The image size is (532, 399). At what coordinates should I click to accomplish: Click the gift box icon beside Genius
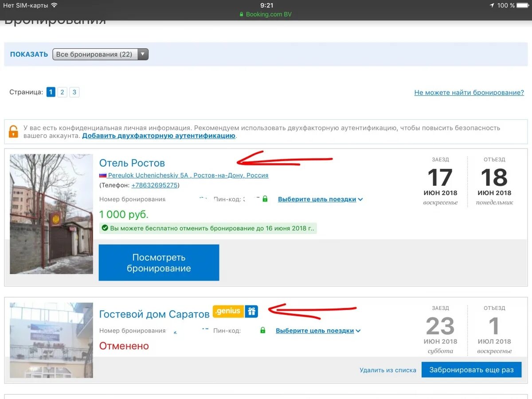coord(251,311)
